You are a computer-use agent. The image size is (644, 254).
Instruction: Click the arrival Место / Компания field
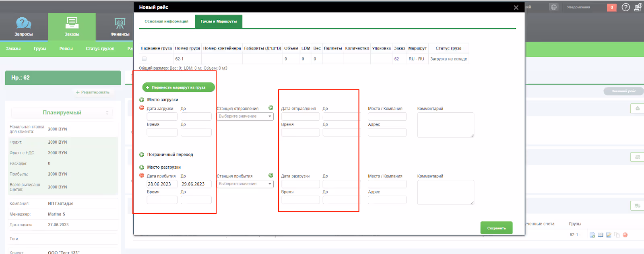[x=387, y=184]
